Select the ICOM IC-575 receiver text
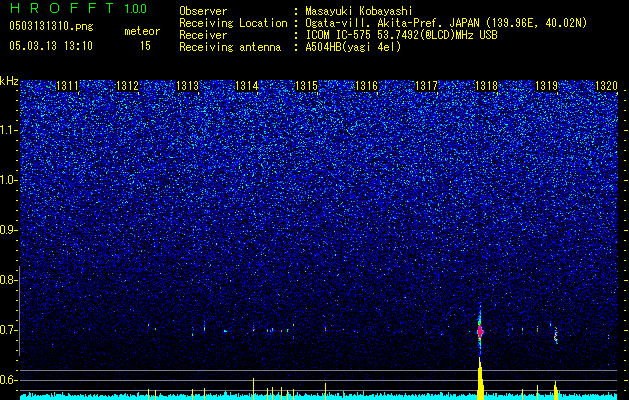This screenshot has height=400, width=629. 401,35
